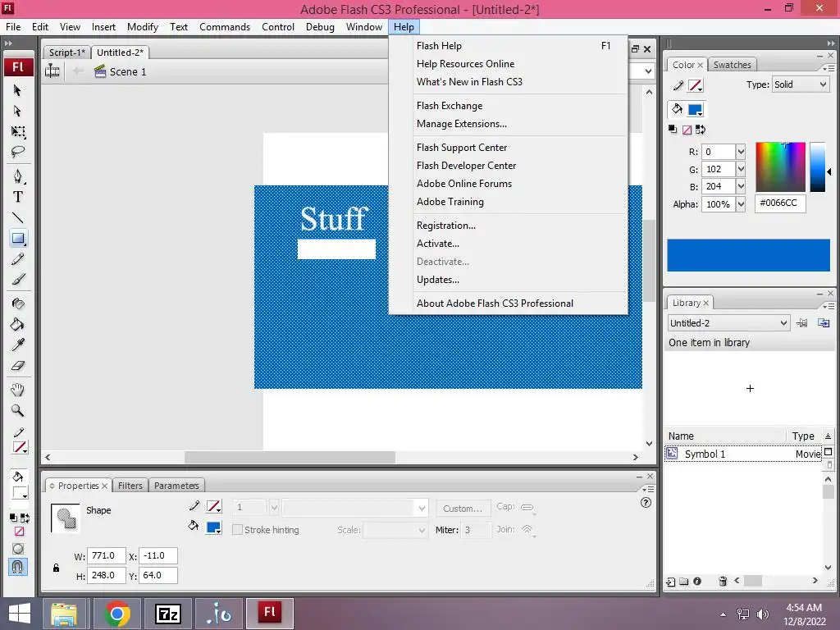Screen dimensions: 840x630
Task: Select the Lasso tool
Action: (18, 152)
